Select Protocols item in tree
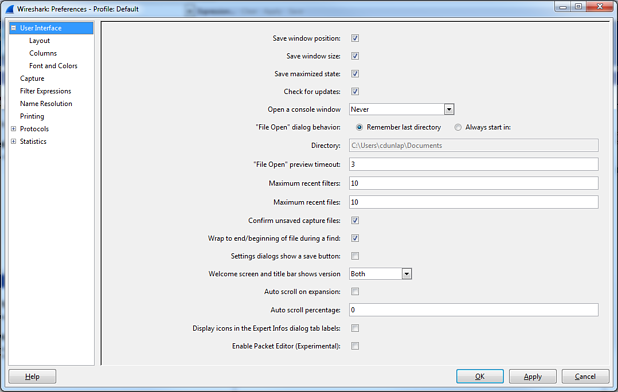 [x=34, y=129]
